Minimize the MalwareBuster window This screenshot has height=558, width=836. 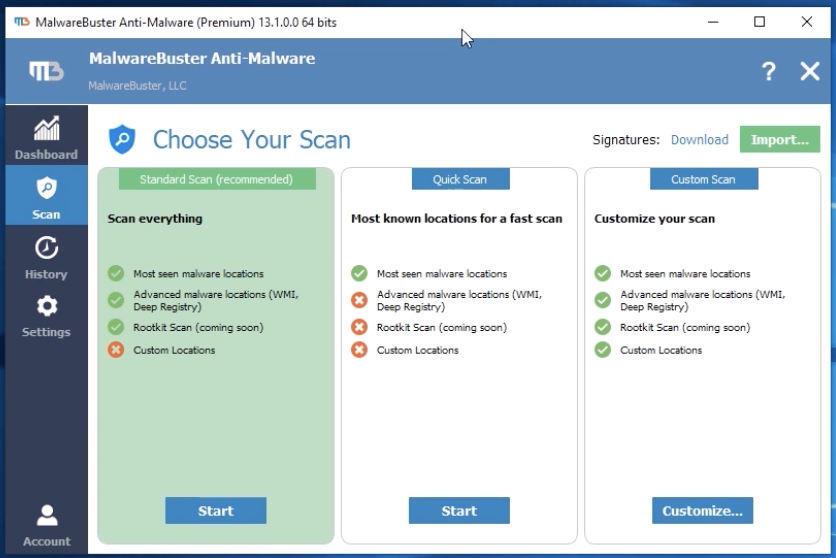[x=713, y=22]
